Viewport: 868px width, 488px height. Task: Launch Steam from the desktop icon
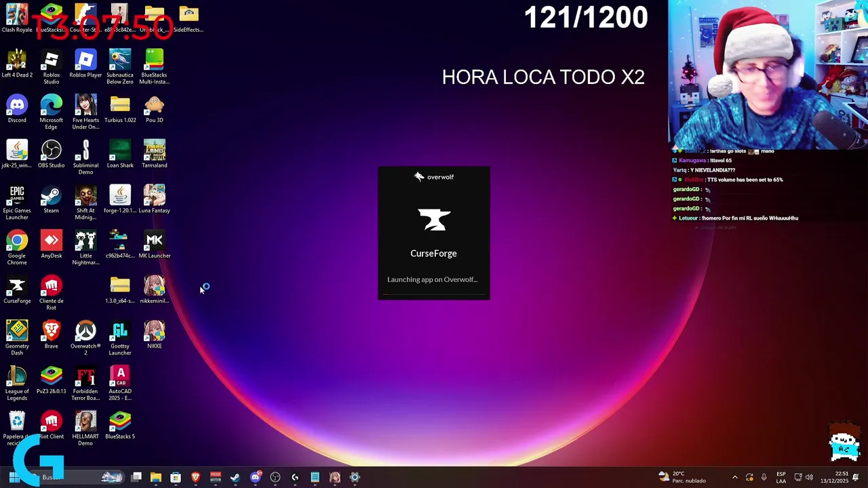pos(51,199)
